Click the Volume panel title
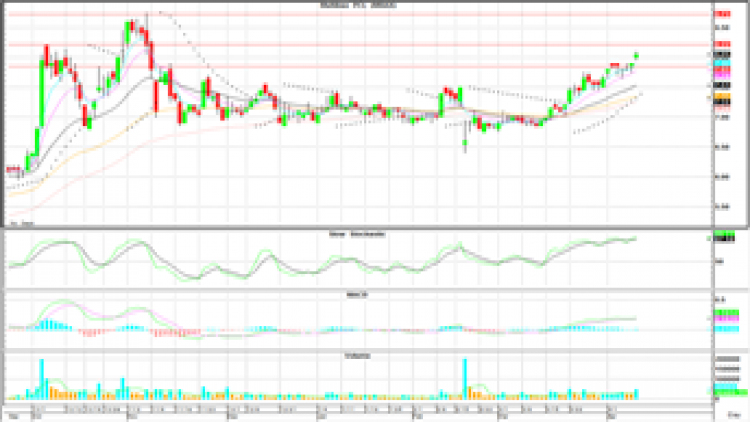The width and height of the screenshot is (750, 422). 357,356
